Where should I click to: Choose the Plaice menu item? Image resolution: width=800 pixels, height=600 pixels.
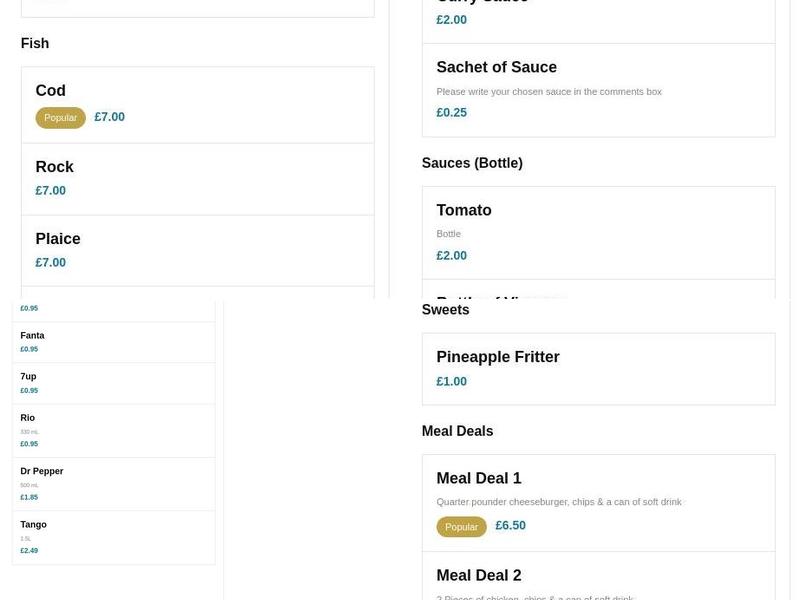pos(197,250)
